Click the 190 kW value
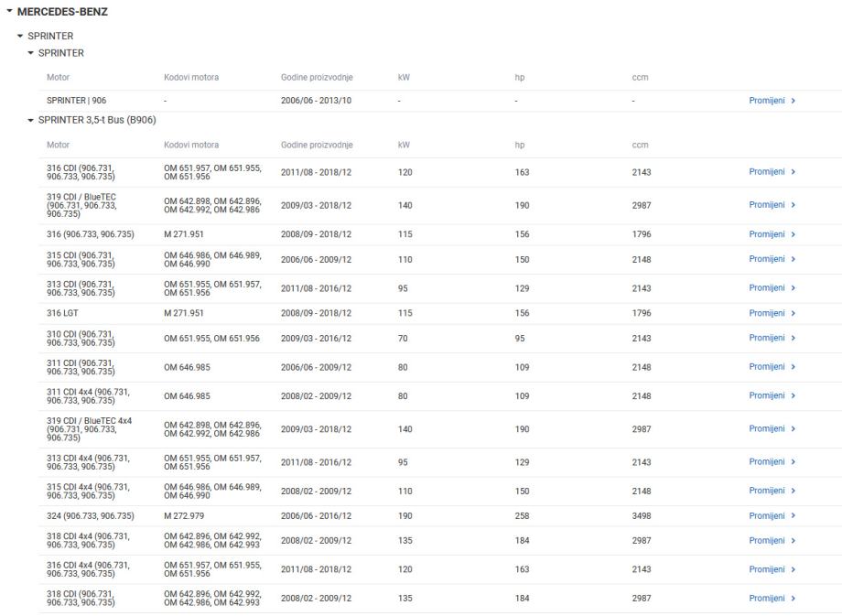The width and height of the screenshot is (842, 616). point(405,515)
